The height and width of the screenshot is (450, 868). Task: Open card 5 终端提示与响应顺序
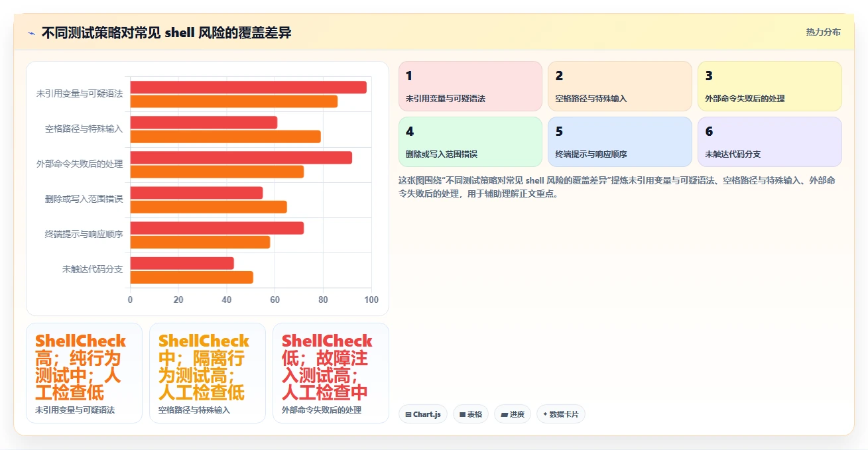[620, 142]
